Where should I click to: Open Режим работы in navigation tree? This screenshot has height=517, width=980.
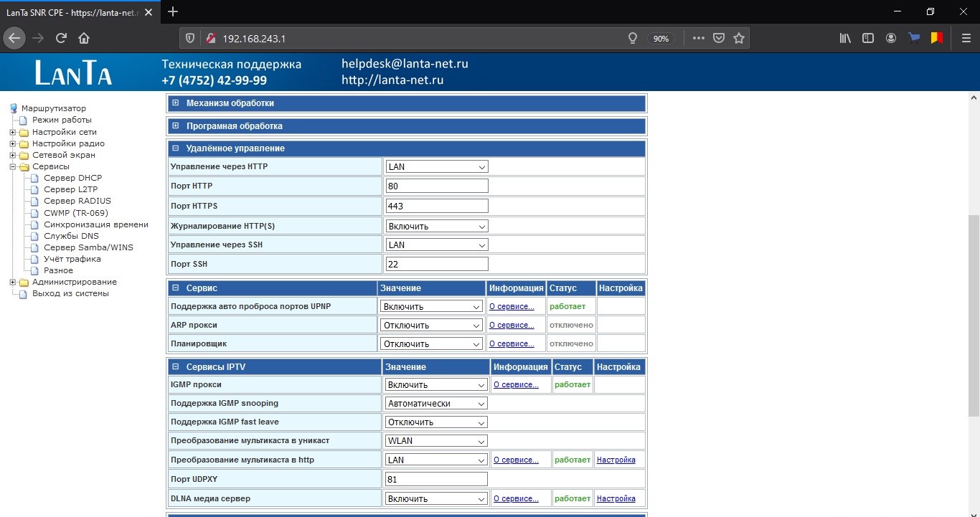62,120
